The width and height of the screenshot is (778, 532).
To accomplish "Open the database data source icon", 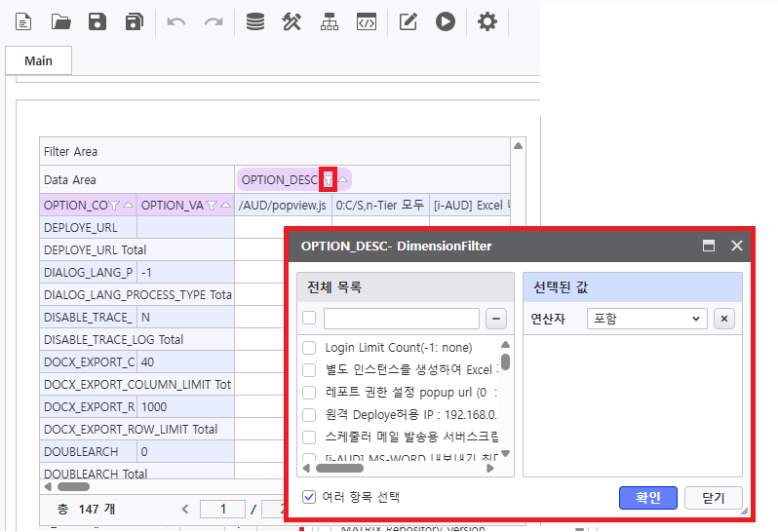I will click(x=254, y=21).
